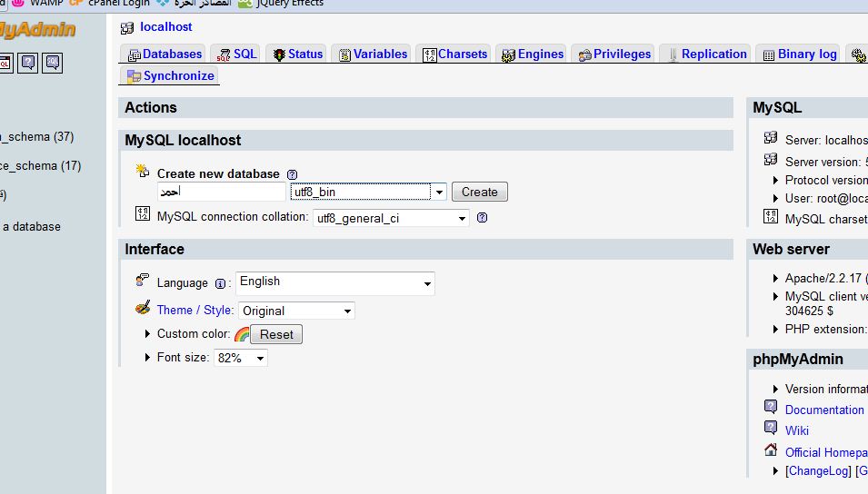Image resolution: width=868 pixels, height=494 pixels.
Task: Click the connection collation charset icon
Action: pyautogui.click(x=143, y=213)
